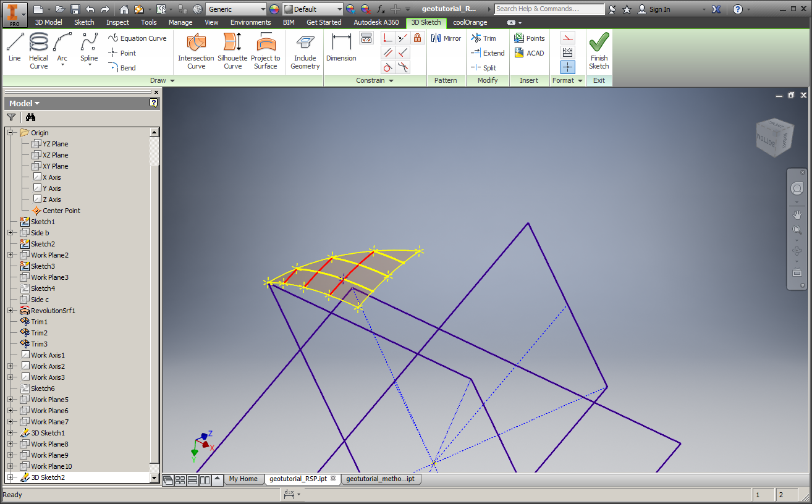This screenshot has width=812, height=504.
Task: Choose the Helical Curve tool
Action: (38, 51)
